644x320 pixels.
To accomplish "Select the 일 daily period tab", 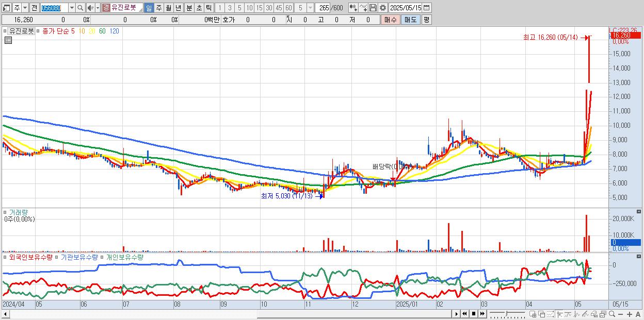I will coord(149,8).
